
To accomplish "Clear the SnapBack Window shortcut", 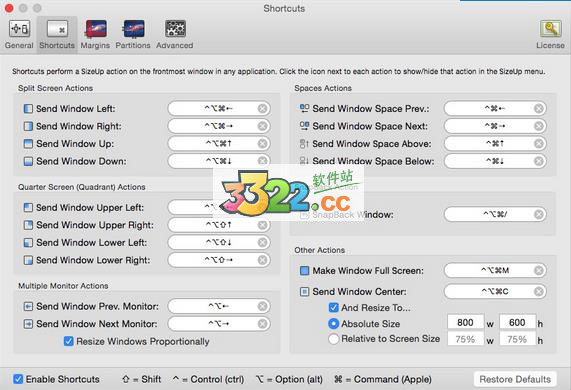I will coord(539,214).
